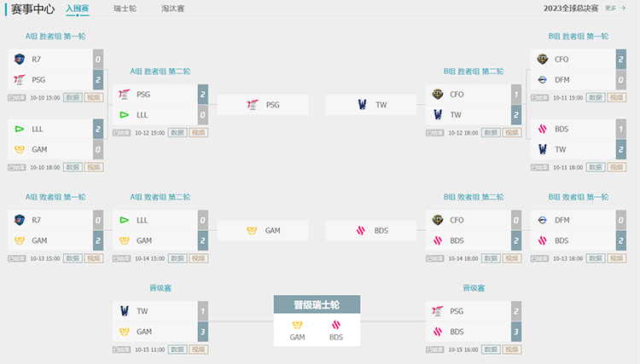Open 数据 for the R7 vs PSG match

click(x=73, y=97)
